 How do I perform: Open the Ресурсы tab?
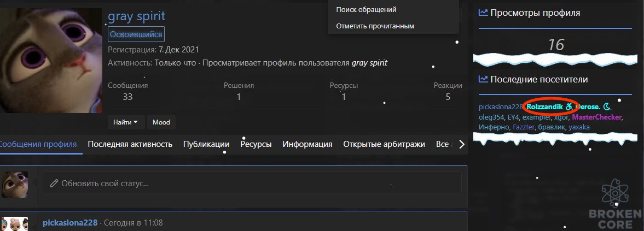coord(256,144)
